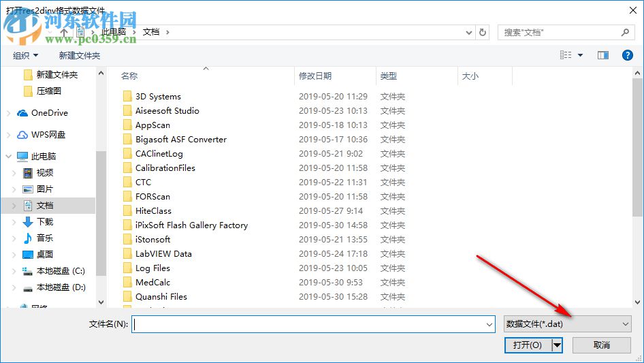Viewport: 644px width, 363px height.
Task: Click the chevron after 文档 in breadcrumb
Action: click(x=167, y=32)
